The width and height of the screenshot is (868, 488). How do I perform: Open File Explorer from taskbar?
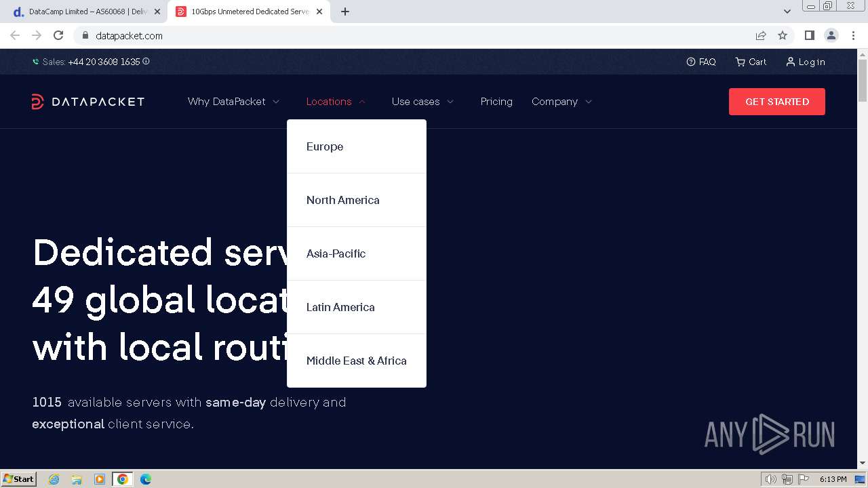(77, 479)
